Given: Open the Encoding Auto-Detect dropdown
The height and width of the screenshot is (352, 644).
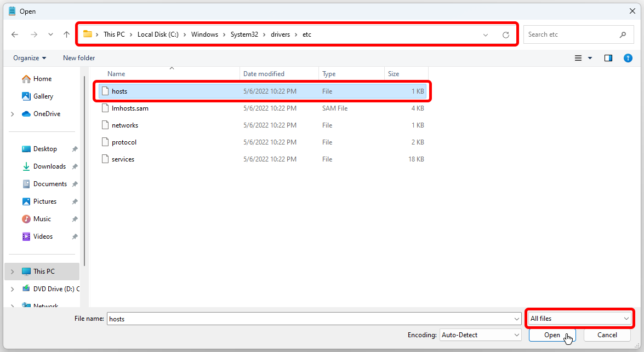Looking at the screenshot, I should 480,334.
